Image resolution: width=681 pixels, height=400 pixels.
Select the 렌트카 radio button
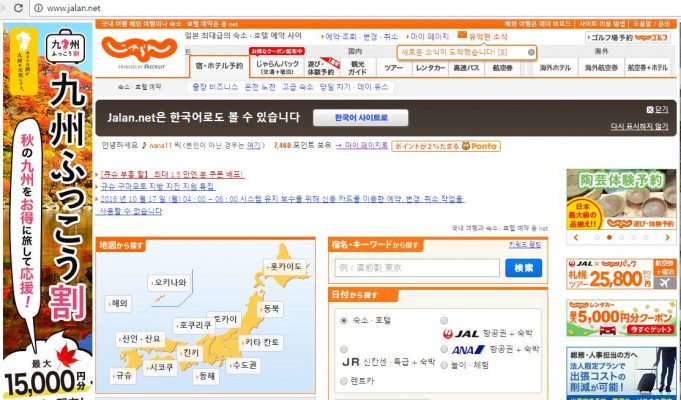coord(344,381)
